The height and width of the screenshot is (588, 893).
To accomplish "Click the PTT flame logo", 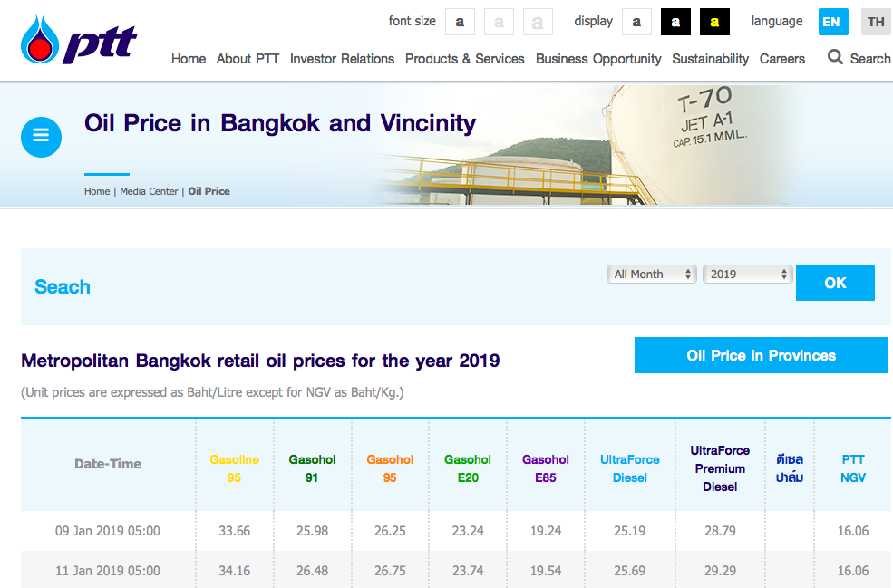I will (79, 39).
